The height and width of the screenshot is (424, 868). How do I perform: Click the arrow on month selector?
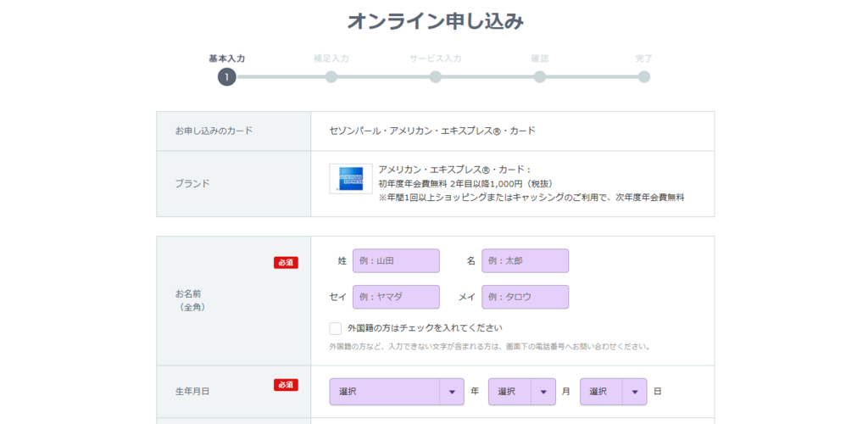point(543,392)
